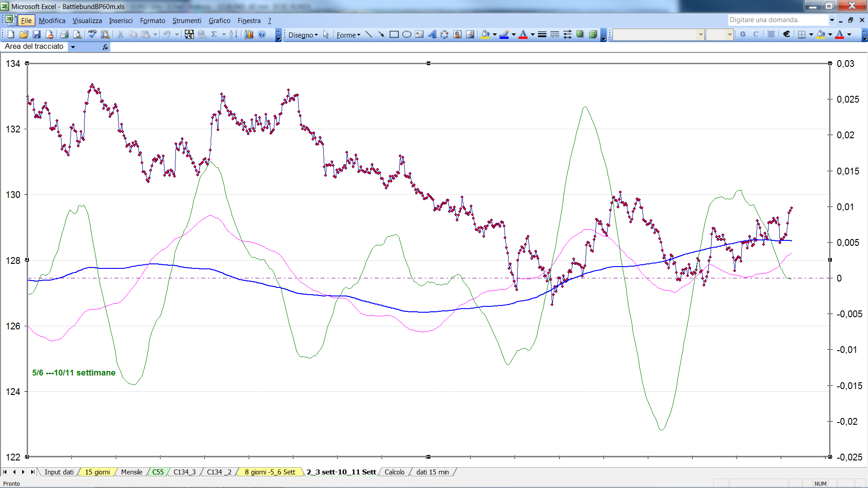Viewport: 868px width, 488px height.
Task: Toggle Bold (G) formatting
Action: tap(743, 34)
